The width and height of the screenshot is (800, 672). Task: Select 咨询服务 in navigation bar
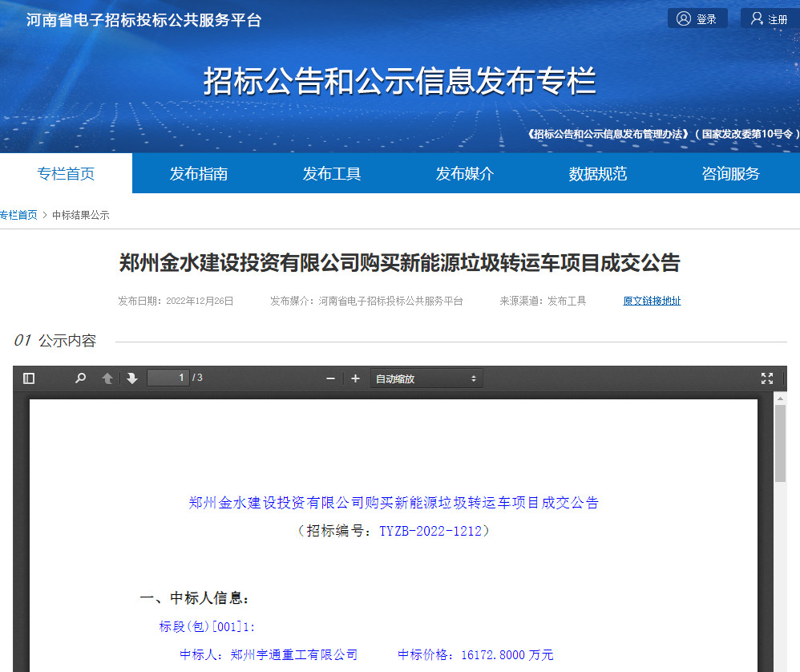point(731,173)
